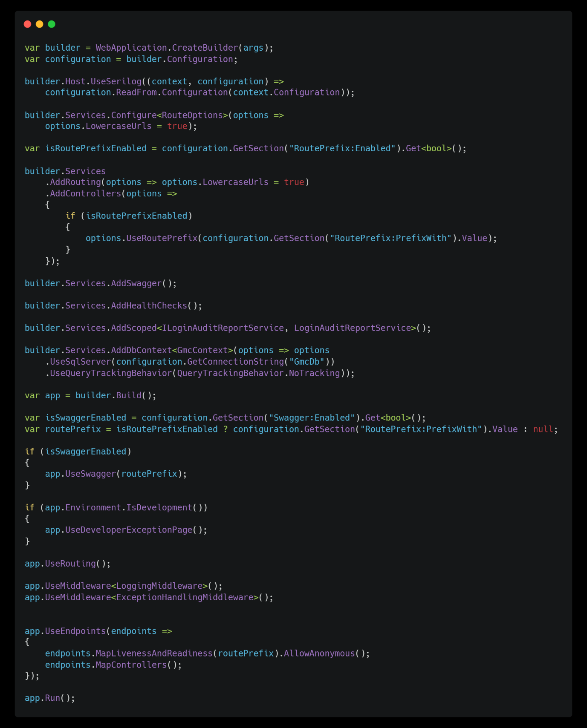Viewport: 587px width, 728px height.
Task: Click the 'AddDbContext<GmcContext>' line
Action: (x=177, y=351)
